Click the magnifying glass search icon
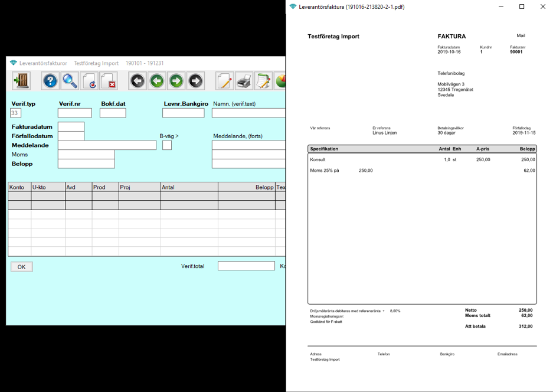 pos(70,80)
